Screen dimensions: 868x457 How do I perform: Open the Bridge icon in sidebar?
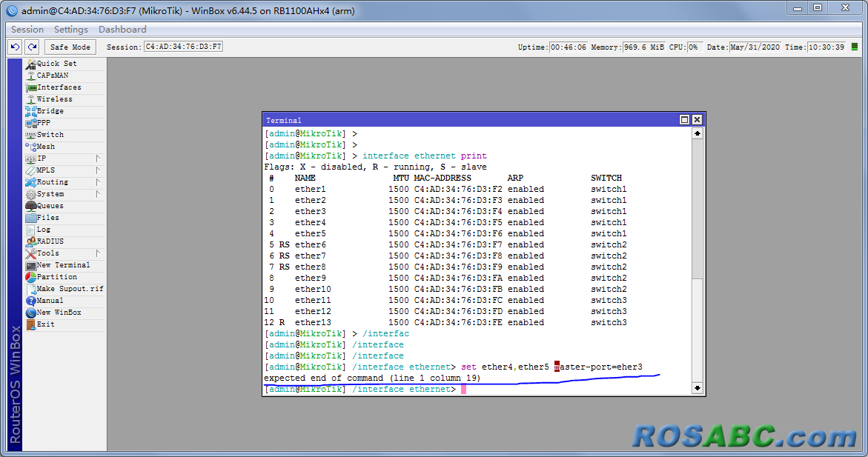pyautogui.click(x=30, y=111)
